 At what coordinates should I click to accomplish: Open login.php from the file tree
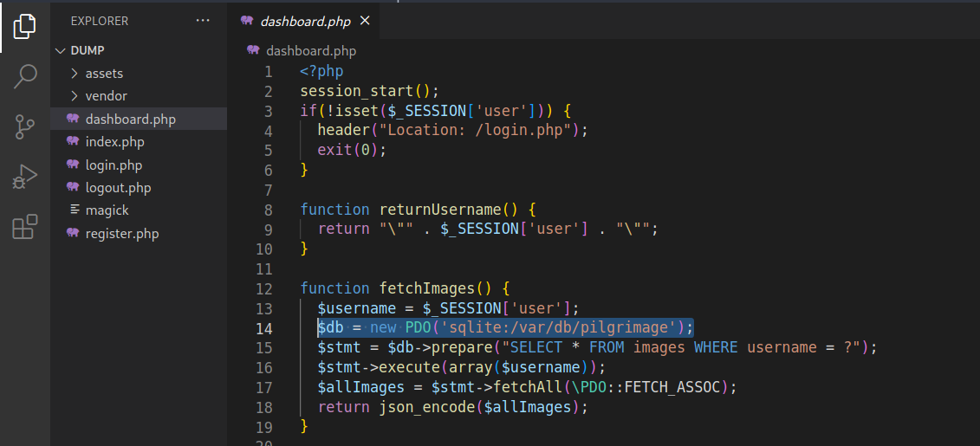click(x=114, y=165)
